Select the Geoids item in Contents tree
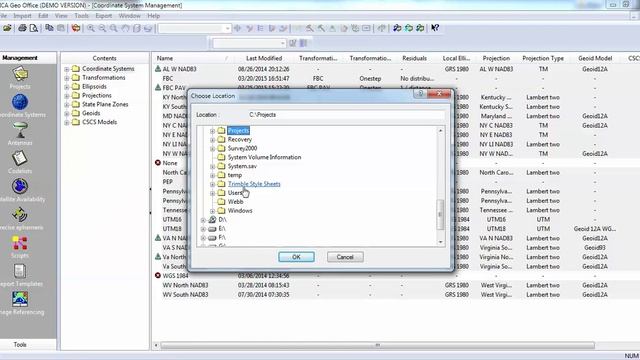 point(91,113)
